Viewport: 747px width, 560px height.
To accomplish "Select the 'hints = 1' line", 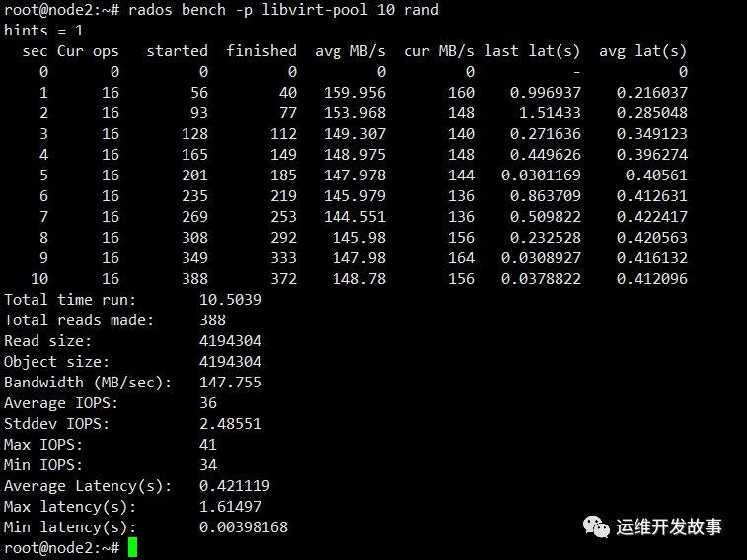I will coord(43,31).
